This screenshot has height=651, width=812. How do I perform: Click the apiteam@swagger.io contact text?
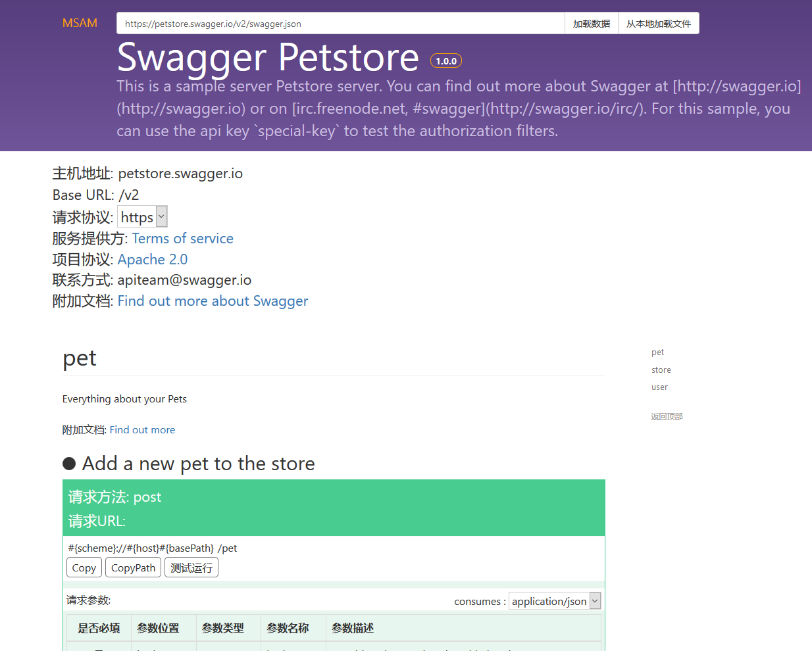184,280
